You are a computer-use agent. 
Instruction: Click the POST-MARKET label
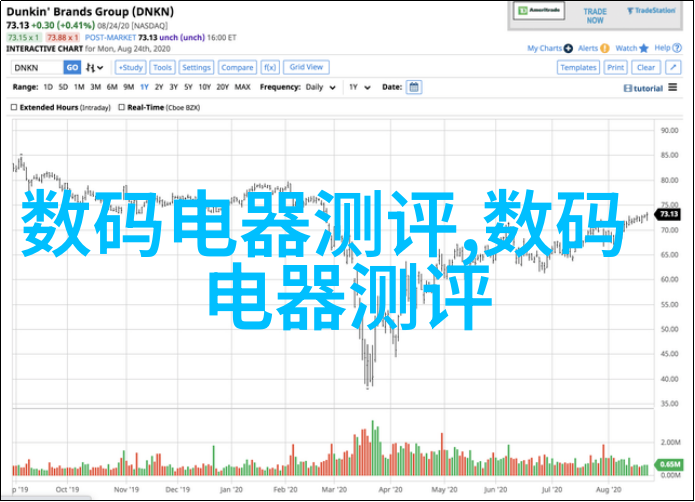coord(110,38)
